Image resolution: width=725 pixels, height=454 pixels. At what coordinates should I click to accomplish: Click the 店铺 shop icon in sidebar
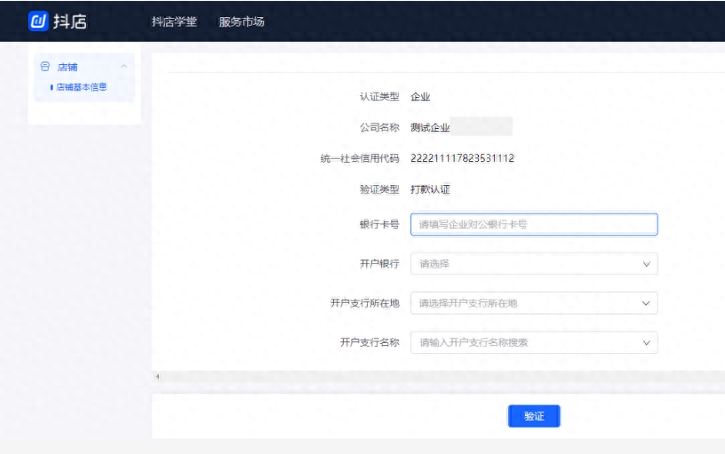45,67
